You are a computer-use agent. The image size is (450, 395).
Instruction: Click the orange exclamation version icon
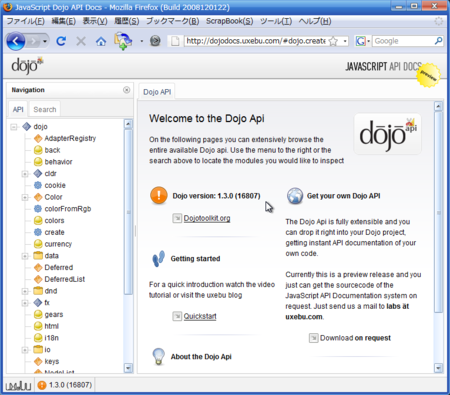click(159, 195)
